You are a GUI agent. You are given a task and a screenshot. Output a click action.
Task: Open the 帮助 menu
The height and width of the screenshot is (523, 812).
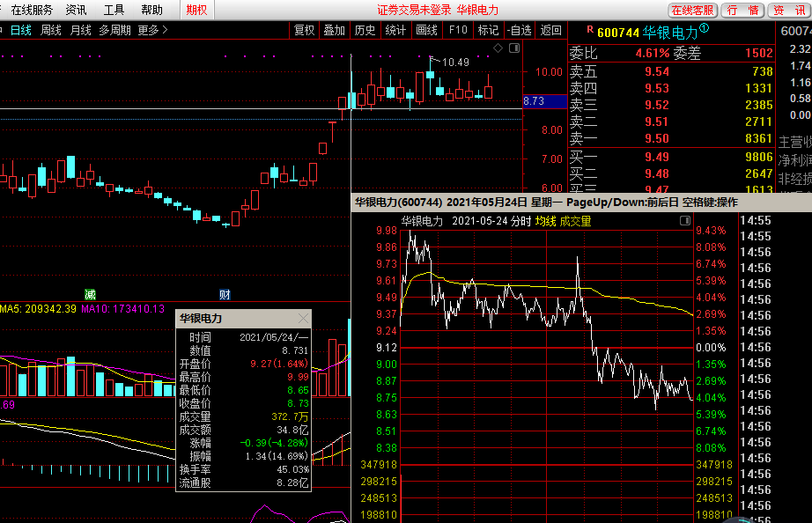(x=151, y=10)
